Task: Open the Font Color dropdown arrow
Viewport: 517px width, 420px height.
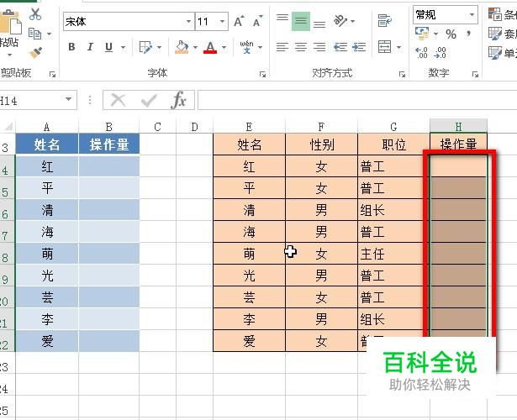Action: [224, 47]
